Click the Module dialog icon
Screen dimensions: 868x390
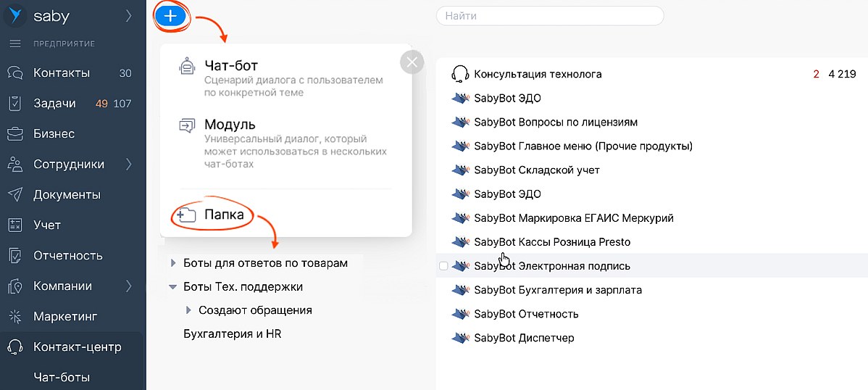[187, 125]
